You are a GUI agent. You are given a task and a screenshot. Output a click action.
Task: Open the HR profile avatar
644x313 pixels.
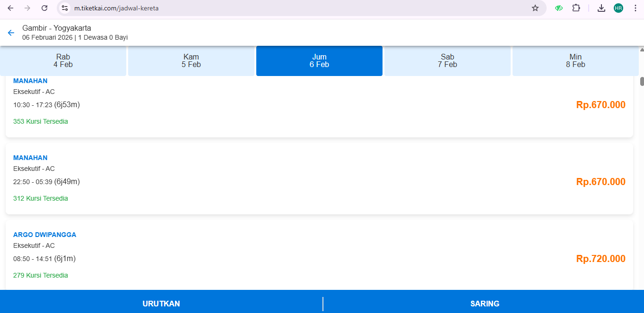coord(618,8)
